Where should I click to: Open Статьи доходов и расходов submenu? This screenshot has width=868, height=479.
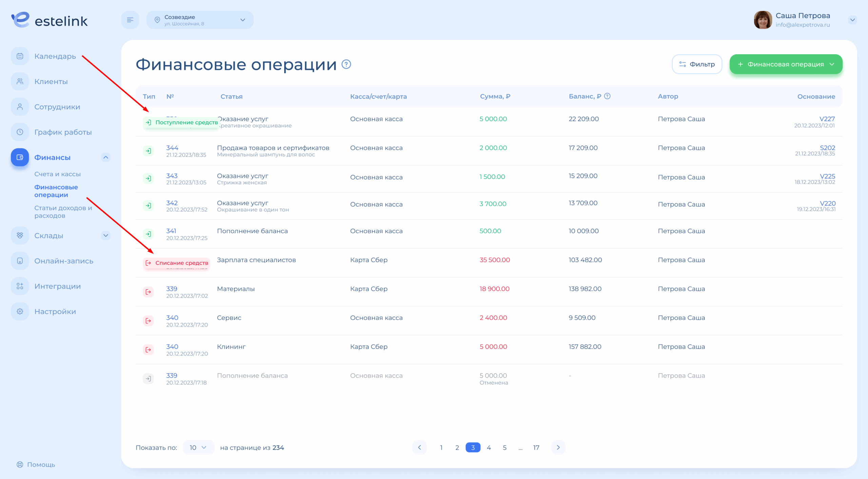[x=63, y=212]
